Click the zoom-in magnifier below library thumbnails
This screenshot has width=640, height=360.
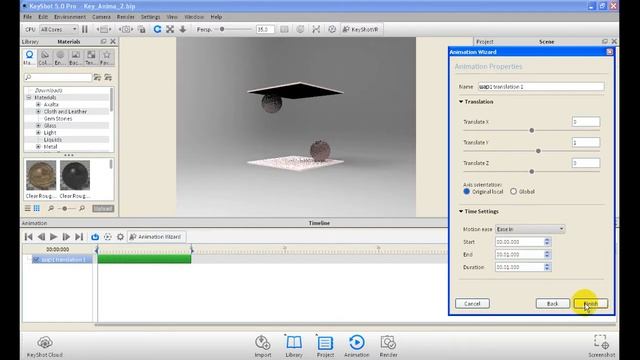pos(82,209)
